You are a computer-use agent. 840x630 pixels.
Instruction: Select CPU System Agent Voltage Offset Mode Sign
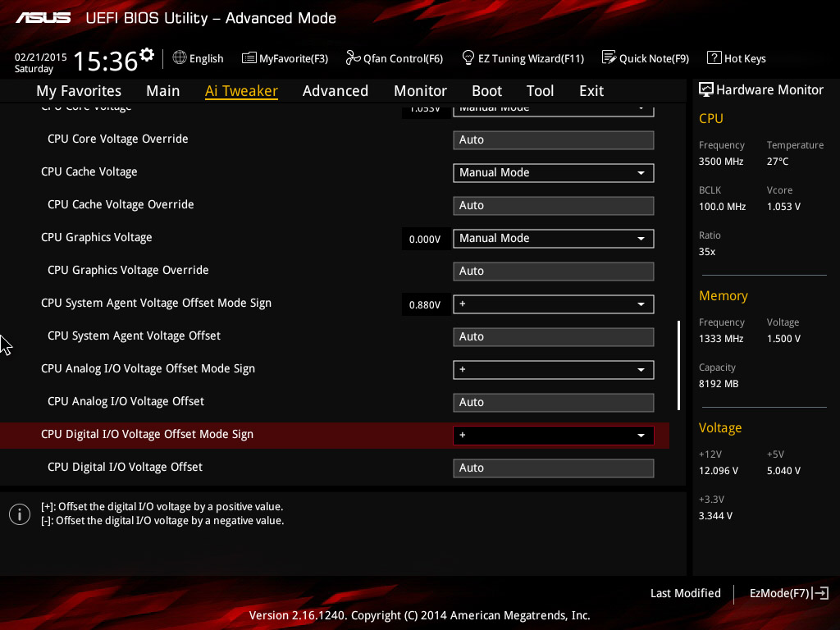(156, 304)
